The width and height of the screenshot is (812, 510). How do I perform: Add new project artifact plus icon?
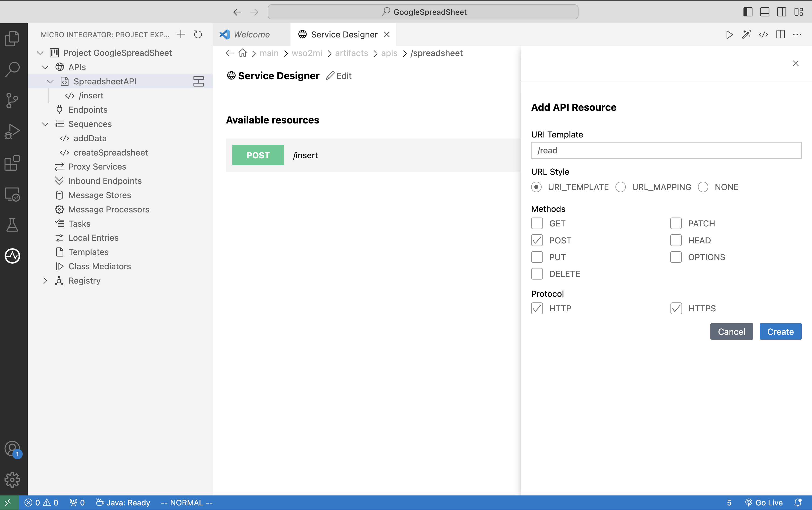181,35
